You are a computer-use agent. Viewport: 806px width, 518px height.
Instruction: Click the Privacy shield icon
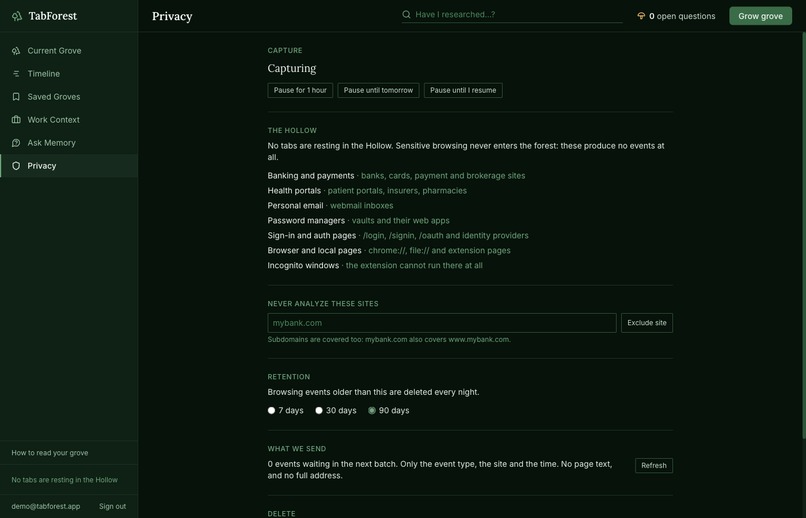point(16,165)
